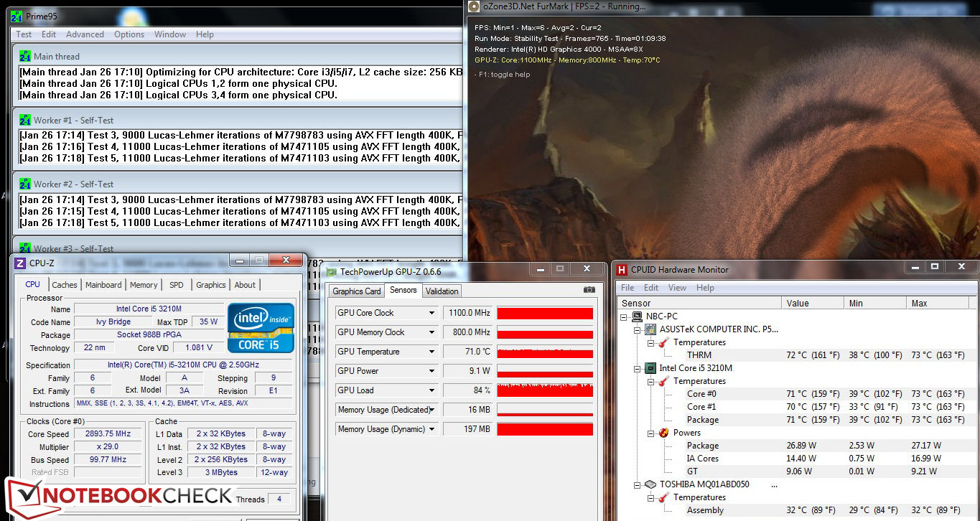980x521 pixels.
Task: Collapse the Intel Core i5 3210M node
Action: pos(637,368)
